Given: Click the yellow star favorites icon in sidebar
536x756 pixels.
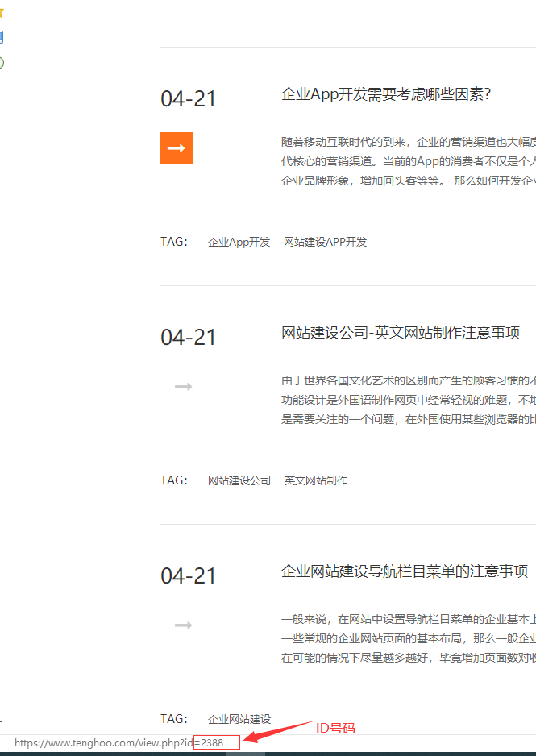Looking at the screenshot, I should (2, 12).
